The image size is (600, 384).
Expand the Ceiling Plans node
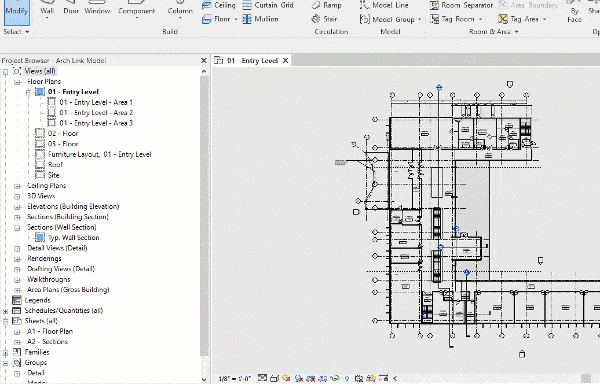(17, 186)
